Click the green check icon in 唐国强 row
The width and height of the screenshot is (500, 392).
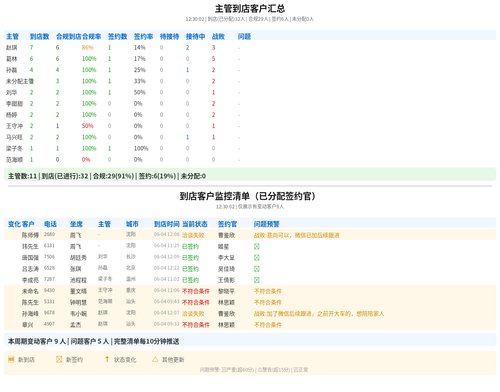point(256,258)
